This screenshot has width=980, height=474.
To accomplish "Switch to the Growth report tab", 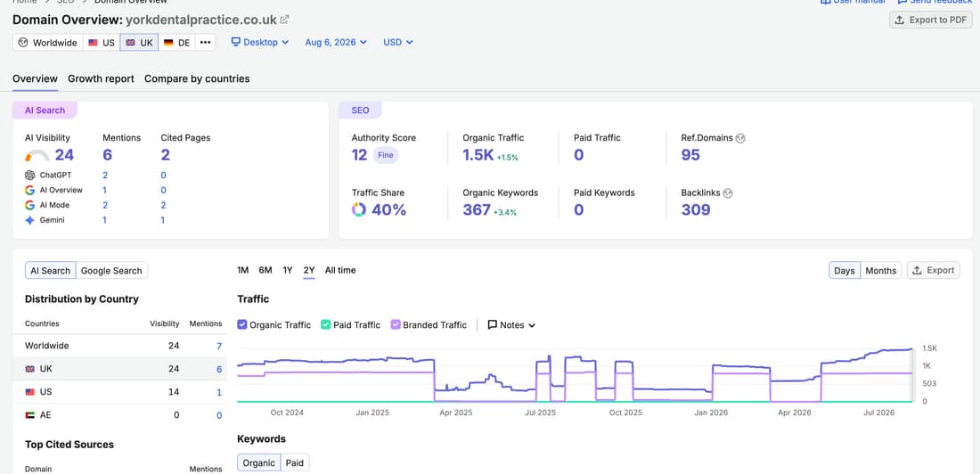I will click(x=102, y=78).
